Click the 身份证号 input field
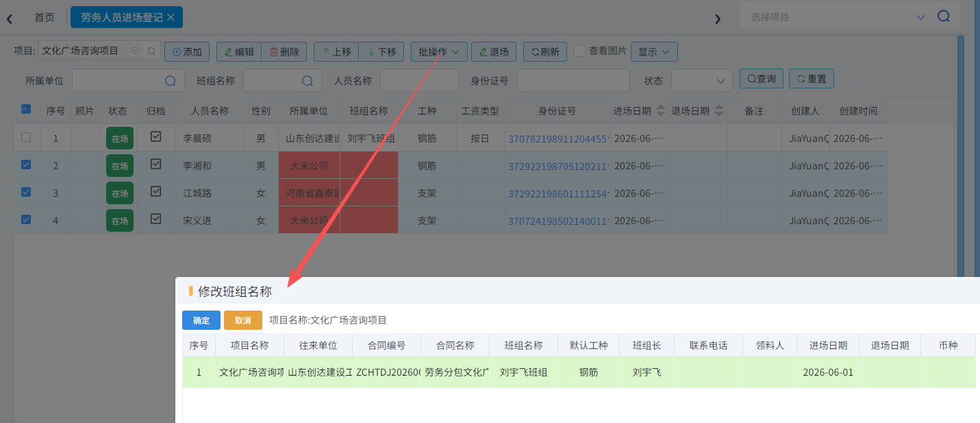980x423 pixels. (x=573, y=80)
